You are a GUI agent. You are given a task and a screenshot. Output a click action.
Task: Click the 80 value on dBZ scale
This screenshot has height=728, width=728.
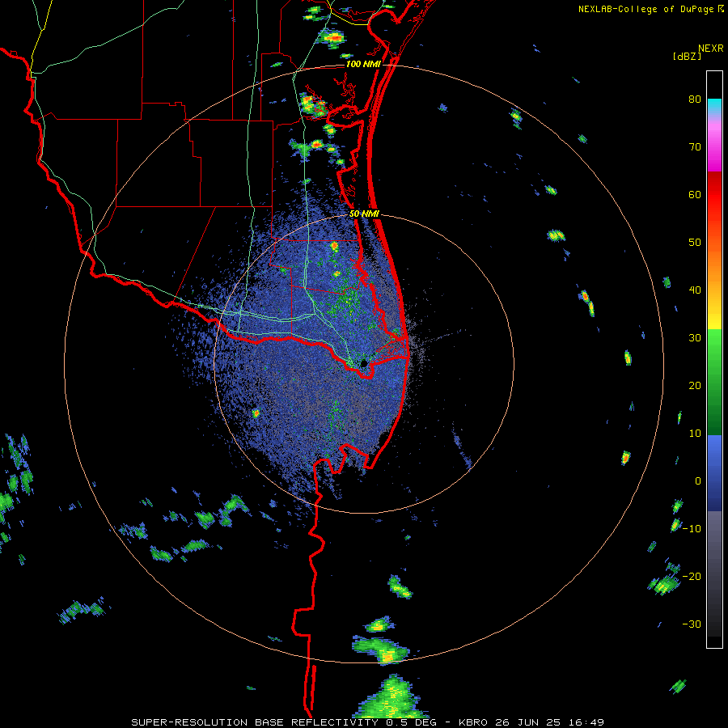[x=695, y=99]
